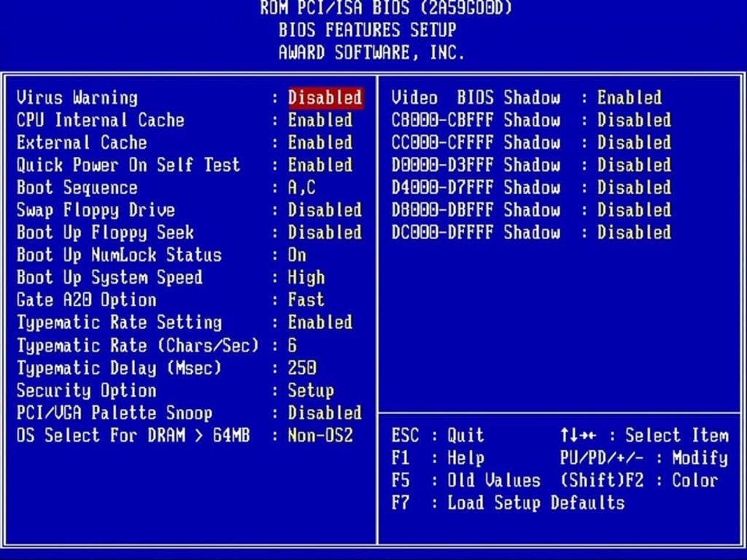The width and height of the screenshot is (747, 560).
Task: Click the OS Select For DRAM > 64MB label
Action: click(133, 435)
